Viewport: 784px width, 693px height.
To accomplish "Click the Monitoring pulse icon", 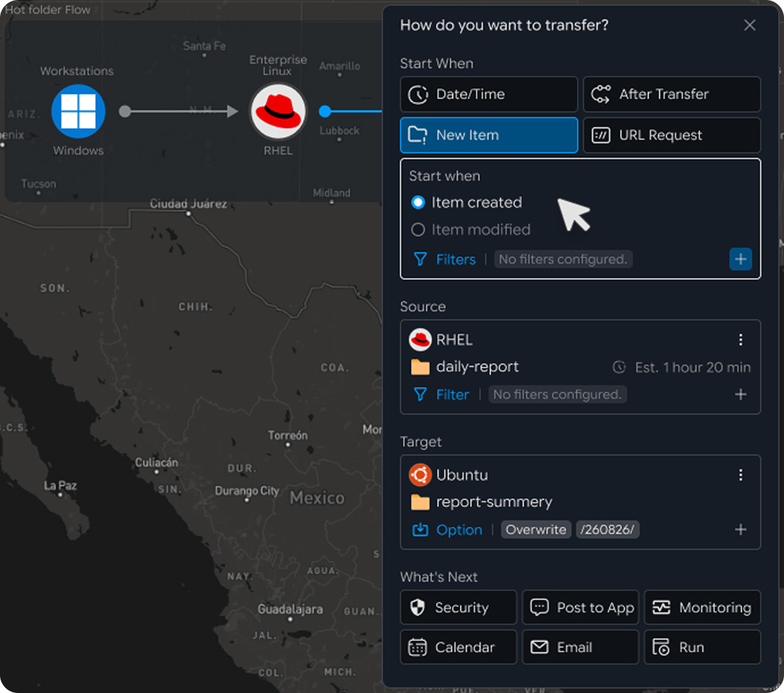I will [x=661, y=607].
